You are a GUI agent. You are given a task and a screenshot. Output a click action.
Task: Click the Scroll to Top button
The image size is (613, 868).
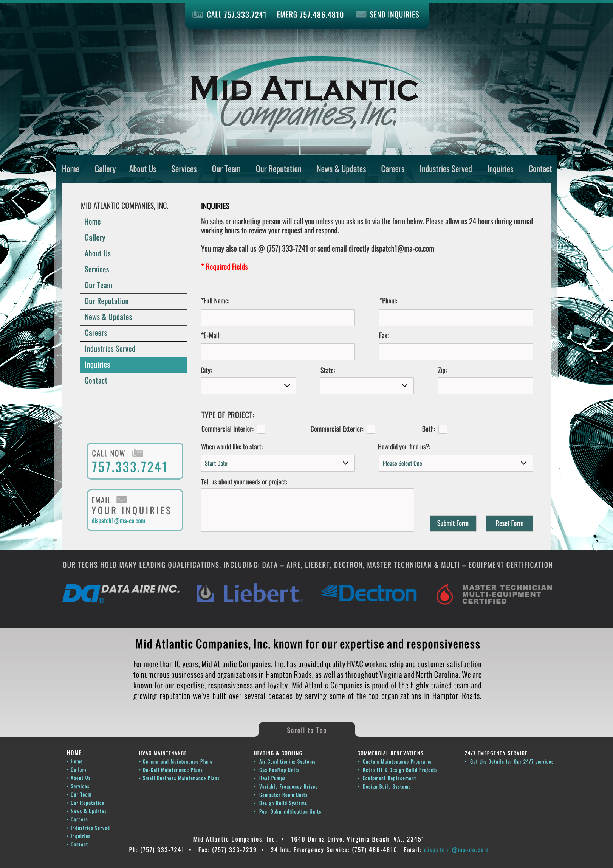pos(306,730)
